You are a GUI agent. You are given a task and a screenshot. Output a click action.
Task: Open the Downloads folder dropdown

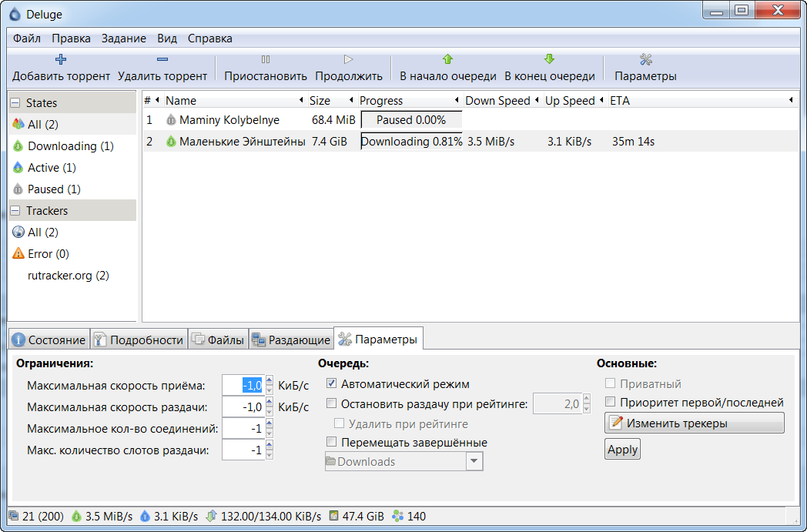point(474,461)
